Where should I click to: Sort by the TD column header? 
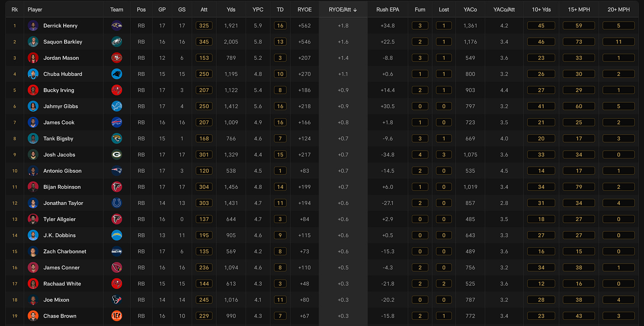(x=280, y=9)
